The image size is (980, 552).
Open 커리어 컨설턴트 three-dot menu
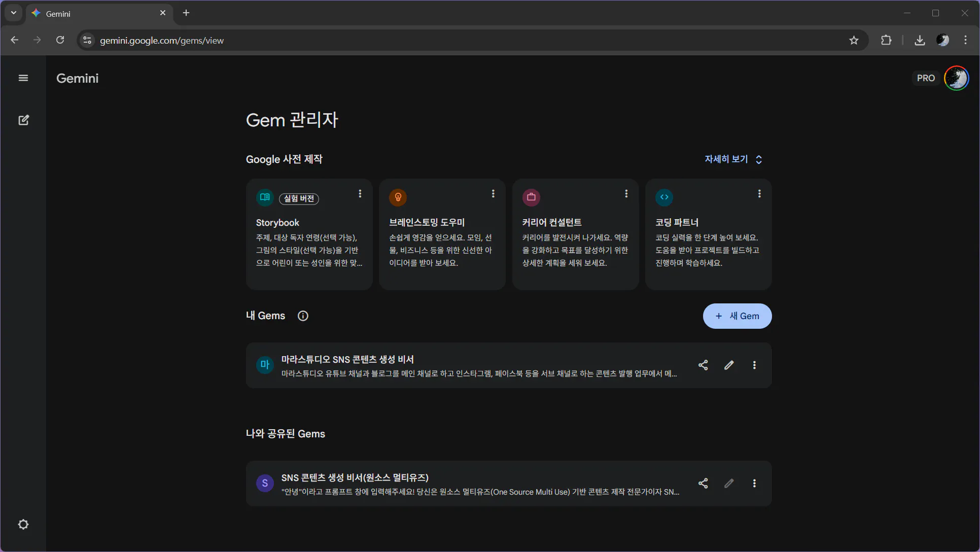626,194
